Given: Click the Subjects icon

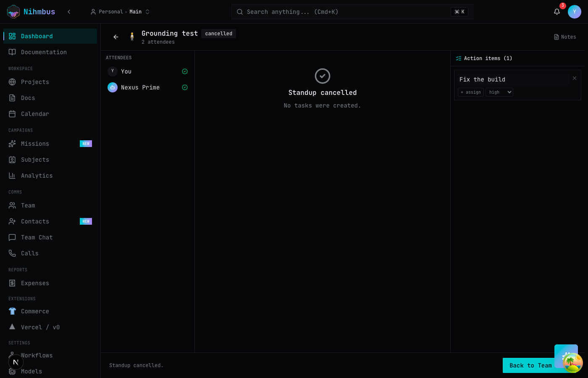Looking at the screenshot, I should click(x=12, y=160).
